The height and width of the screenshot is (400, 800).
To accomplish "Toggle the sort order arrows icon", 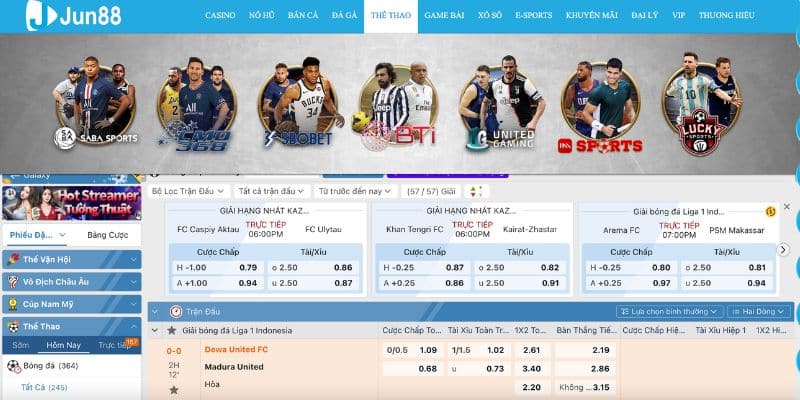I will pyautogui.click(x=477, y=191).
